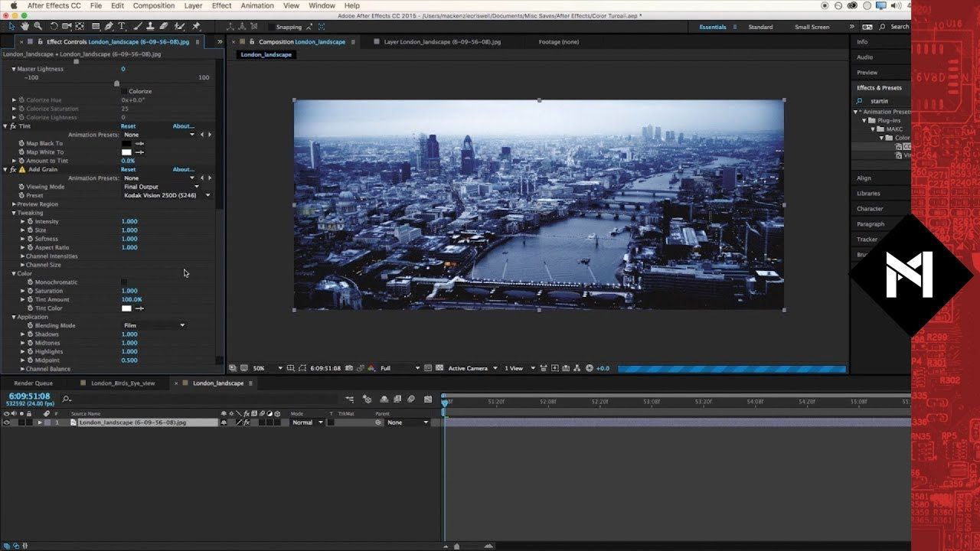This screenshot has height=551, width=980.
Task: Open the Blending Mode dropdown set to Film
Action: 155,325
